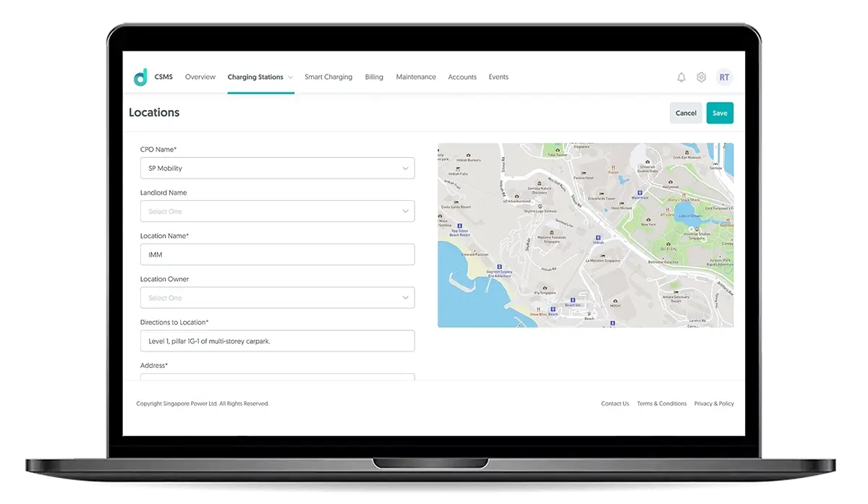Go to the Maintenance section
This screenshot has width=868, height=504.
pyautogui.click(x=416, y=77)
